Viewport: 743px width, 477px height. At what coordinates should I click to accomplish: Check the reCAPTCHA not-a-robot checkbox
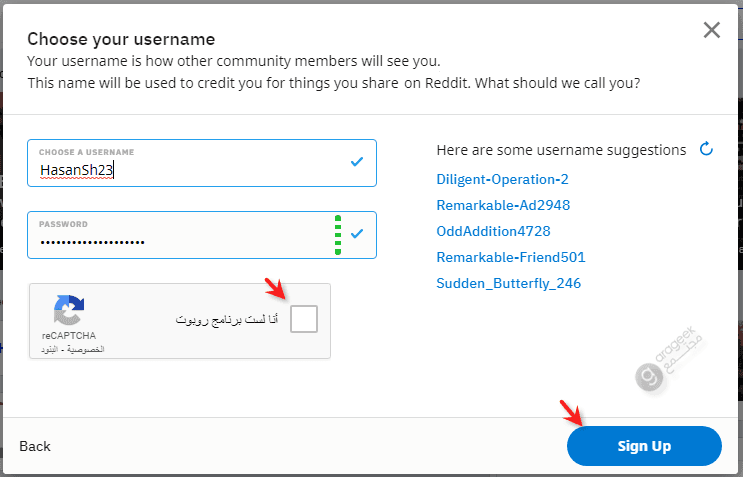[x=304, y=319]
